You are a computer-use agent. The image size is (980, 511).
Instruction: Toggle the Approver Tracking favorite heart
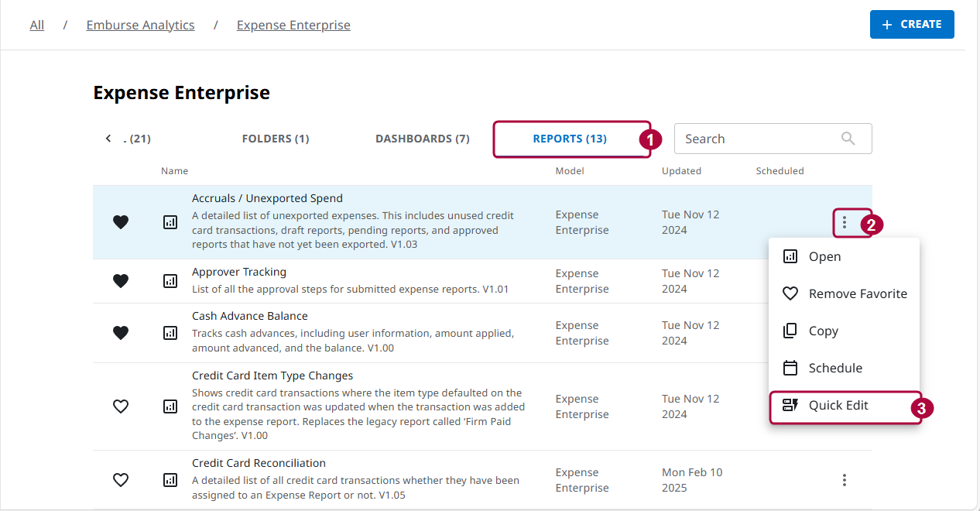[121, 281]
